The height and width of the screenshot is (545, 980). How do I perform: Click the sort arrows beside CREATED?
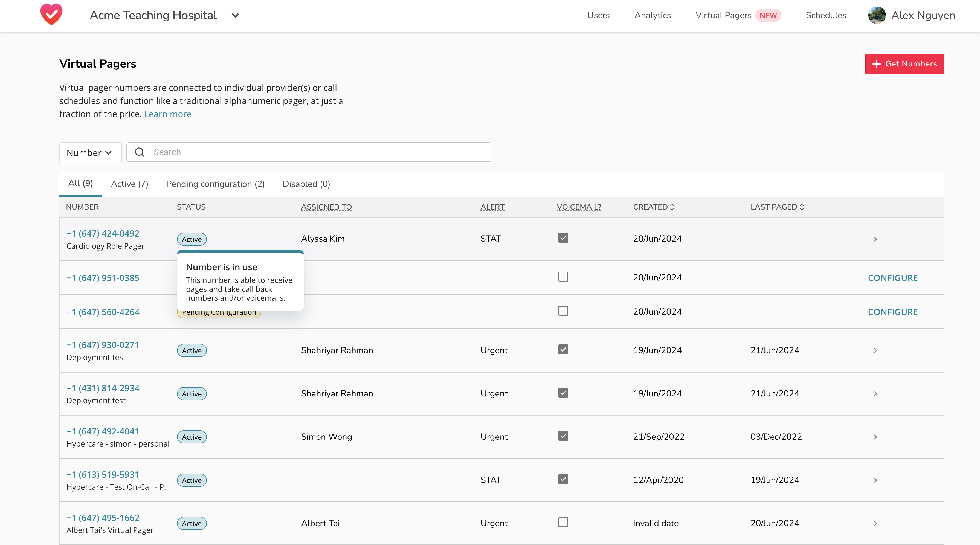[x=672, y=207]
